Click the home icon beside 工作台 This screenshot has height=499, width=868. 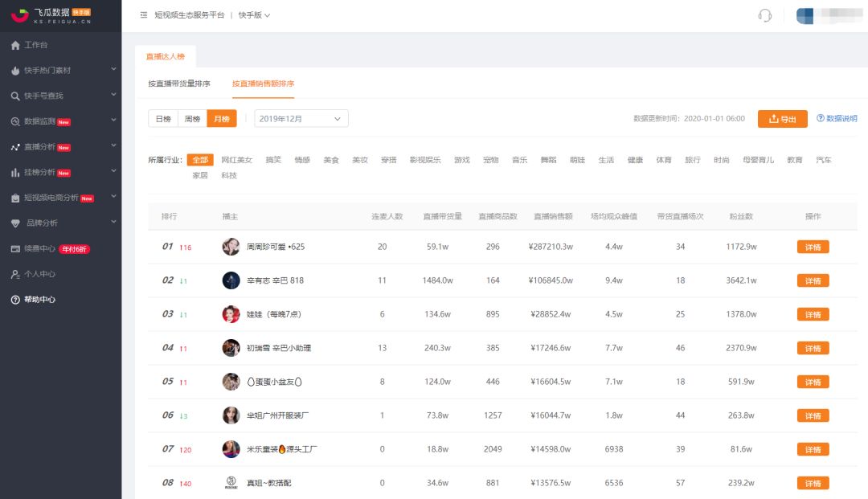15,45
